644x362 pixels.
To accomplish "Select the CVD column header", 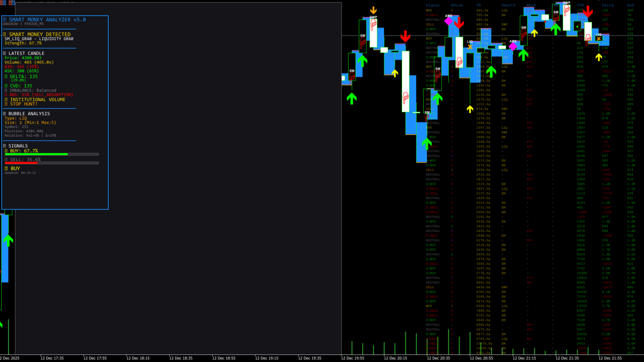I will pyautogui.click(x=580, y=5).
